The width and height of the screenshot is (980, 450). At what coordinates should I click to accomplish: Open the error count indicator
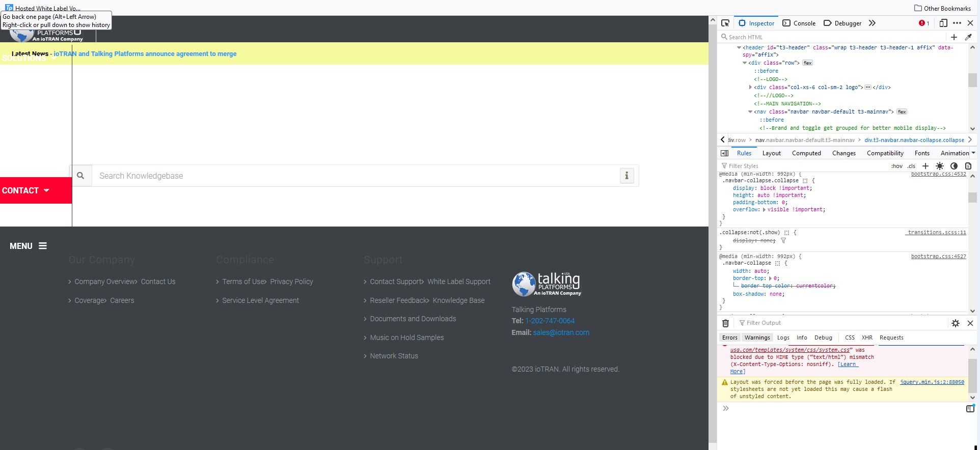pos(924,23)
